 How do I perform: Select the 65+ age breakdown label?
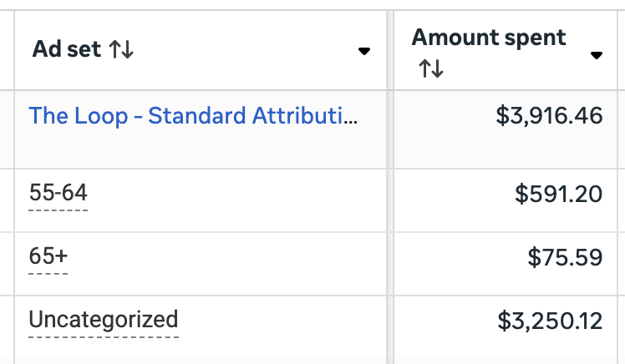click(x=48, y=256)
